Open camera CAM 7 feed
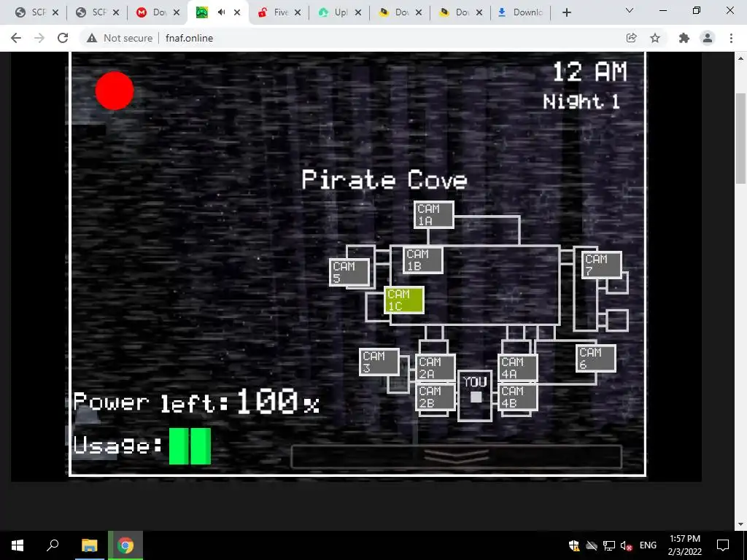 [x=602, y=265]
